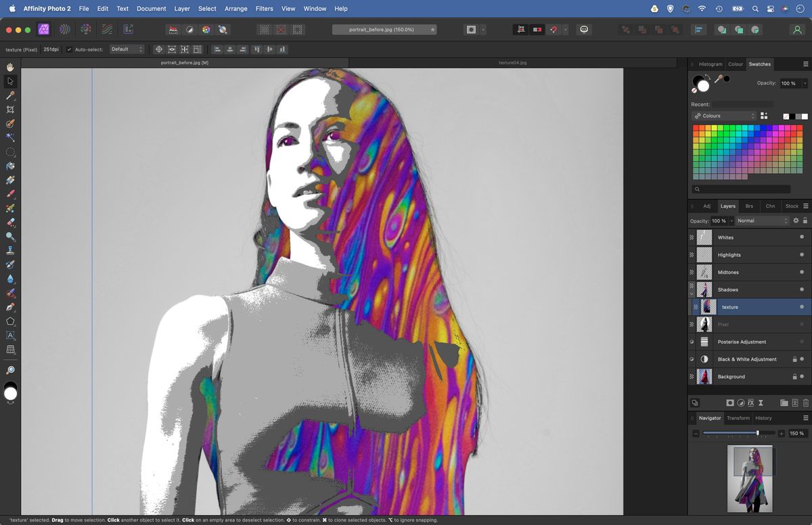This screenshot has width=812, height=525.
Task: Open the Filters menu
Action: (x=264, y=8)
